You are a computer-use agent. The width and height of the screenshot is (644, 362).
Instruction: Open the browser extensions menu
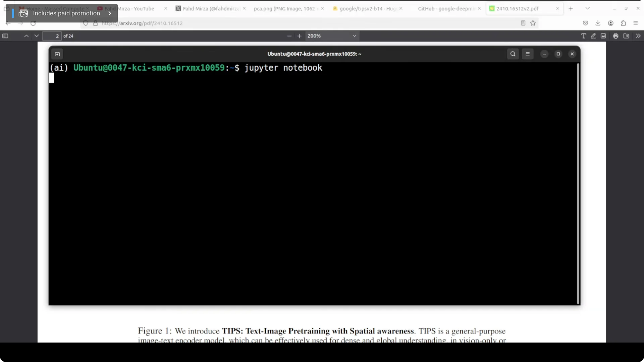click(623, 23)
